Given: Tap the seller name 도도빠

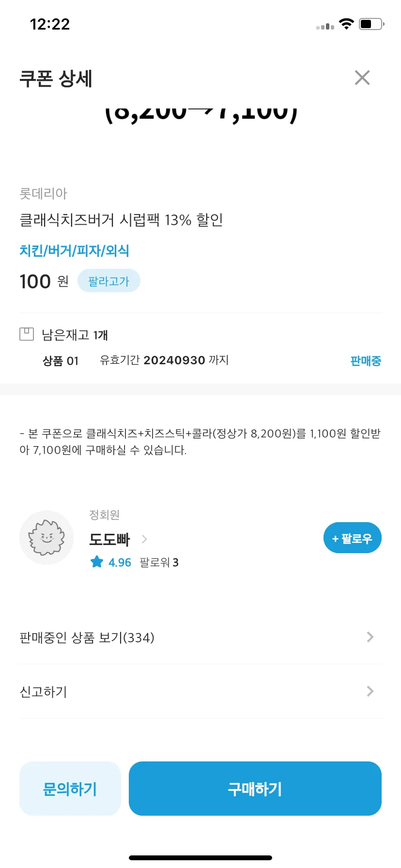Looking at the screenshot, I should pos(109,539).
